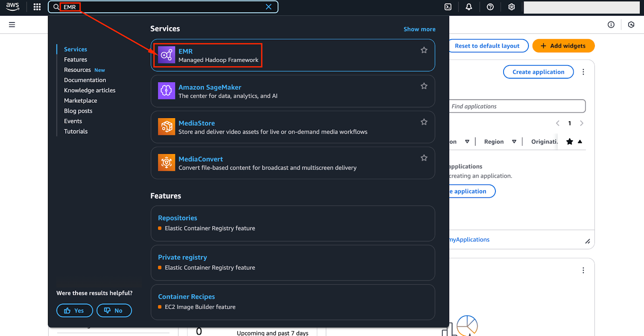Click Yes results were helpful
This screenshot has width=644, height=336.
(x=74, y=311)
